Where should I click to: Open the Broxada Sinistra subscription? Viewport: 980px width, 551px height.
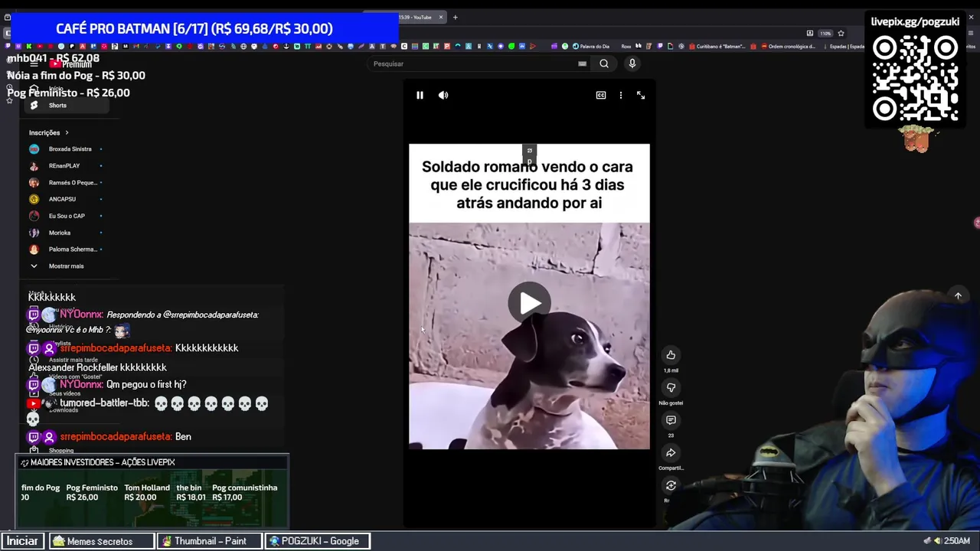coord(66,149)
